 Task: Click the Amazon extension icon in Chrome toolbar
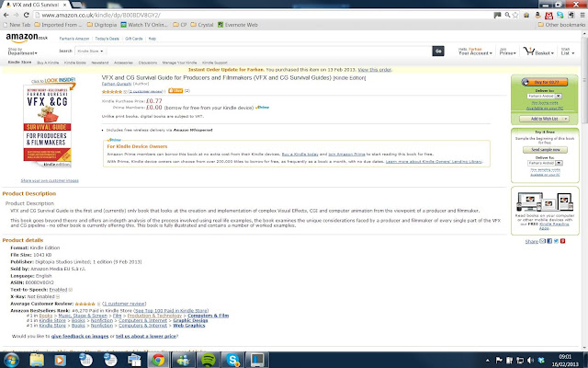537,15
